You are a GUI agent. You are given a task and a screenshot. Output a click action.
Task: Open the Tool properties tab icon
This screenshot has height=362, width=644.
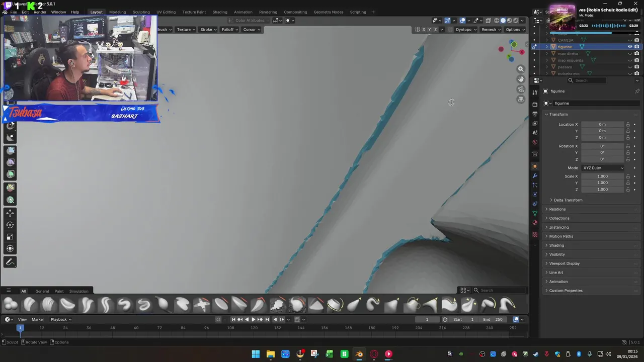tap(535, 92)
